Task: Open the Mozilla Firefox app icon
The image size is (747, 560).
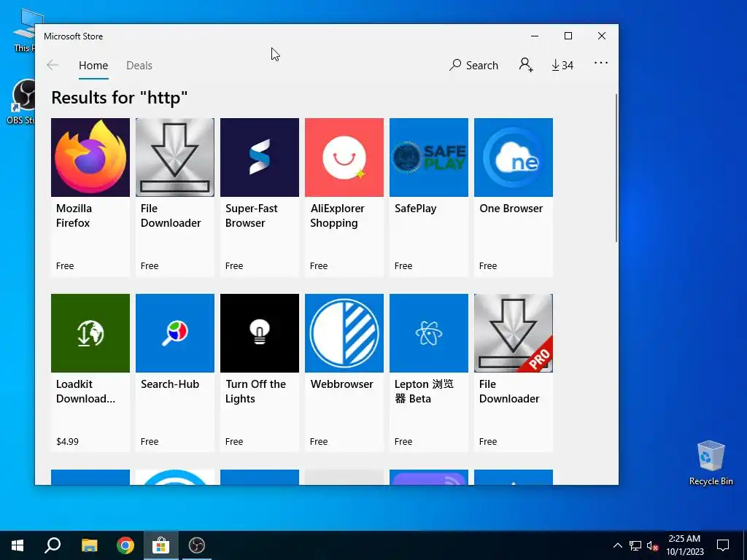Action: [x=90, y=157]
